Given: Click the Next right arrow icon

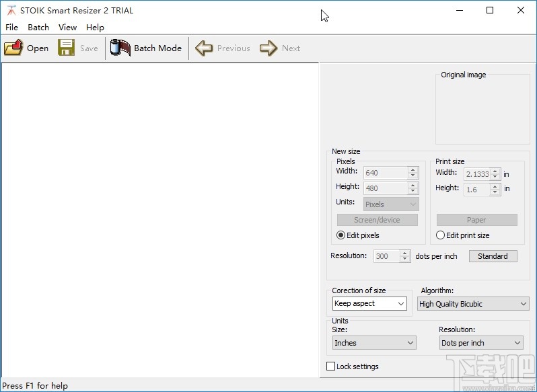Looking at the screenshot, I should coord(268,48).
